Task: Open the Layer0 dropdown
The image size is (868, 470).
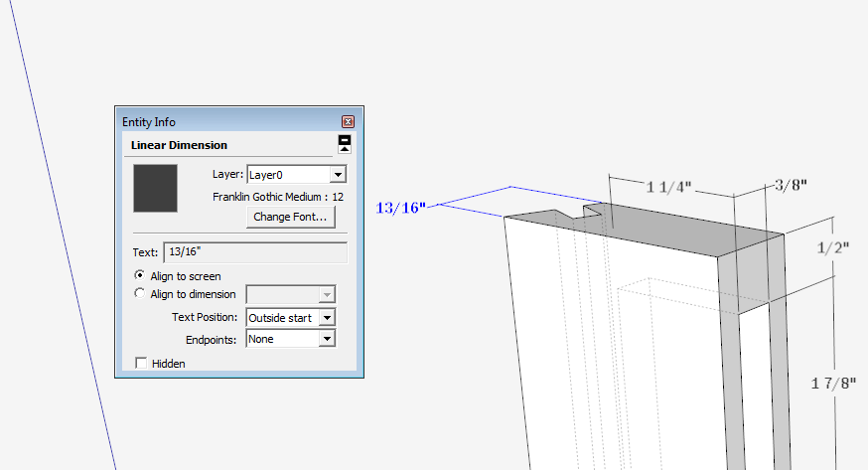Action: pyautogui.click(x=297, y=174)
